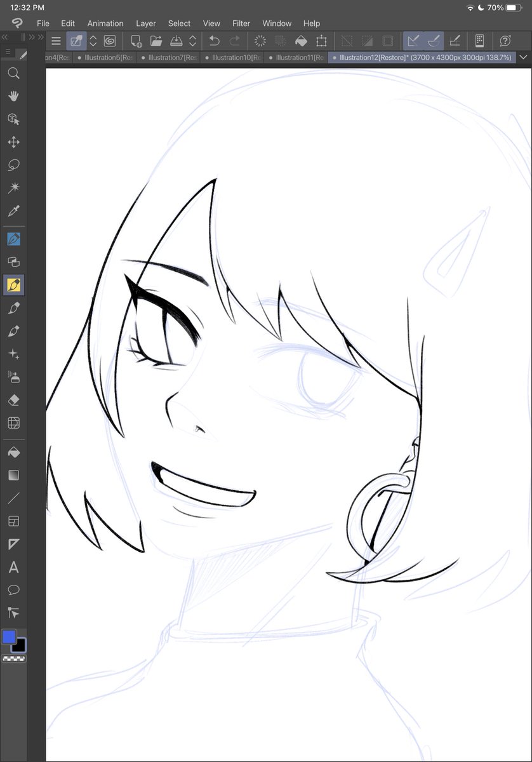532x762 pixels.
Task: Select the Eraser tool
Action: (13, 400)
